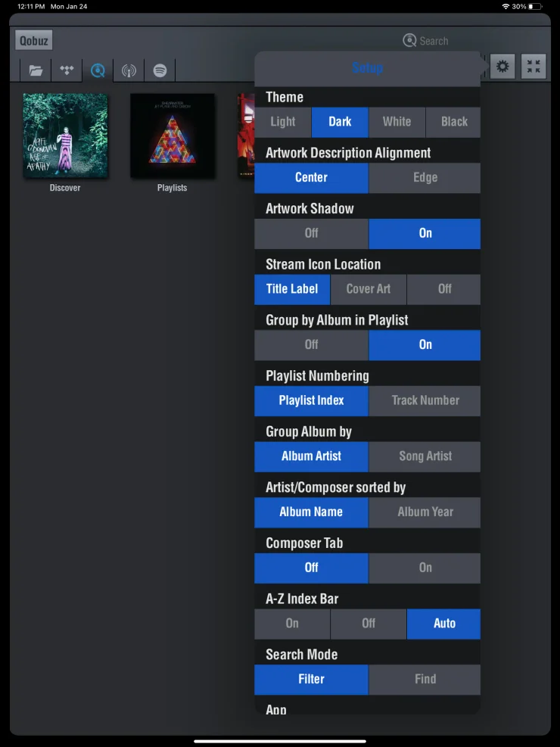Set Group by Album in Playlist Off
The image size is (560, 747).
click(312, 345)
